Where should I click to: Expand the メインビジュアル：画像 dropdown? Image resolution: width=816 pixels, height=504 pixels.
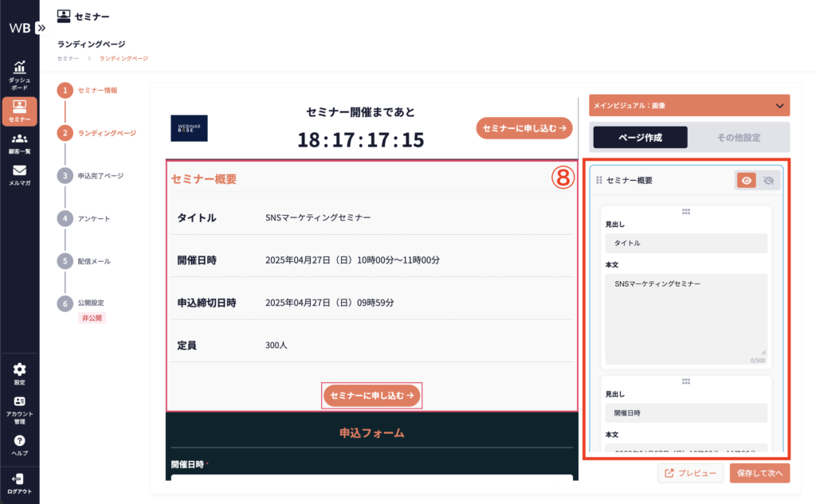point(779,105)
